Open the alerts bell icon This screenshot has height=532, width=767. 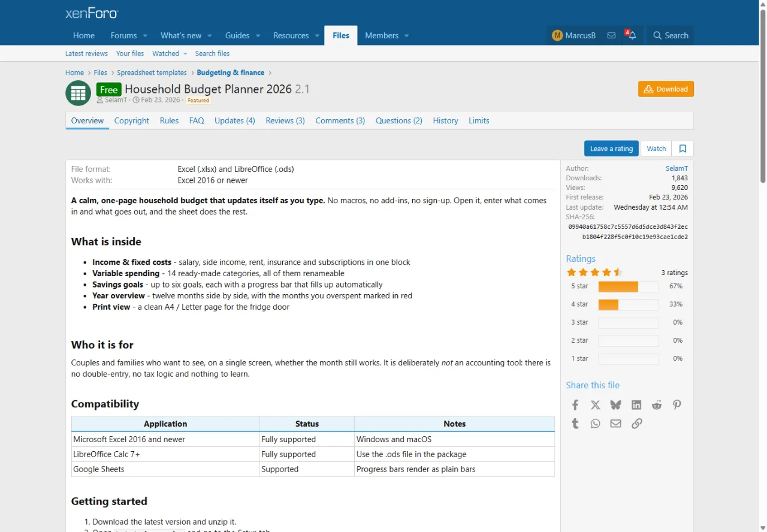(x=631, y=35)
